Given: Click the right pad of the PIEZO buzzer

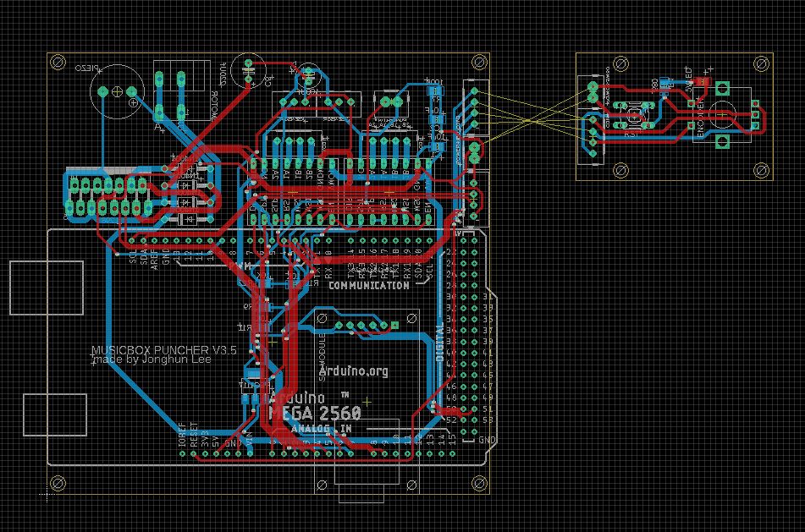Looking at the screenshot, I should point(131,91).
